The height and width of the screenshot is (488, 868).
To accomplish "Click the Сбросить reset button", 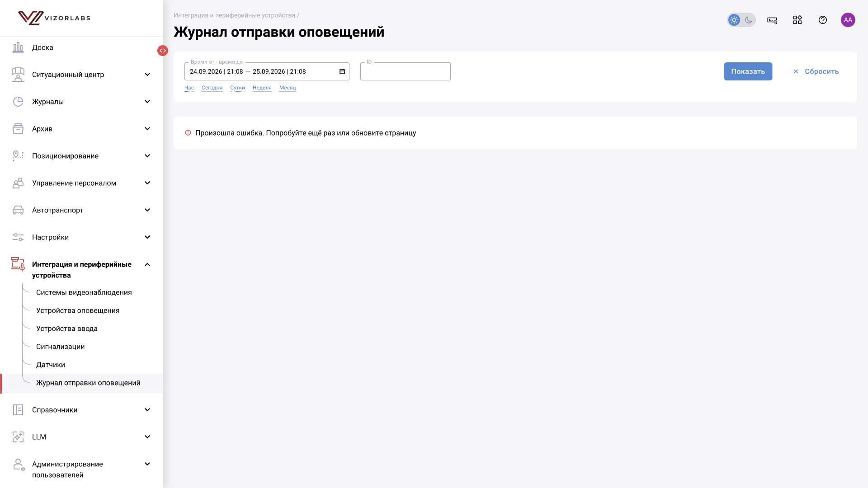I will [x=816, y=71].
